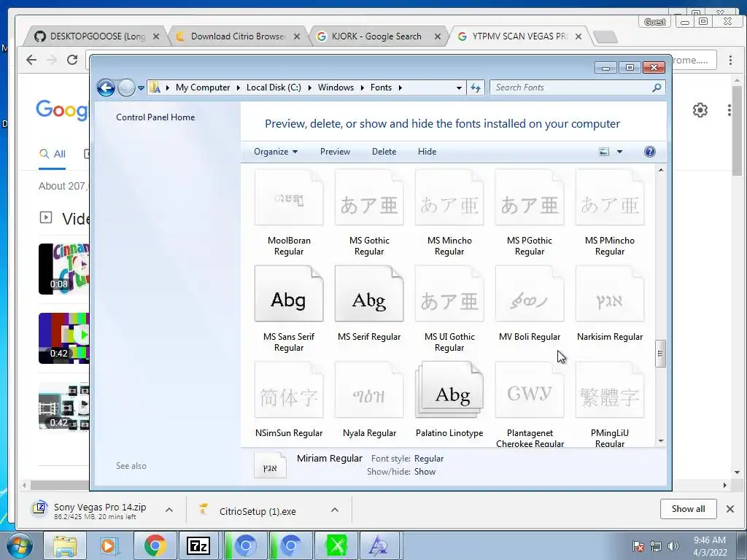
Task: Select the Narkisim Regular font icon
Action: [610, 294]
